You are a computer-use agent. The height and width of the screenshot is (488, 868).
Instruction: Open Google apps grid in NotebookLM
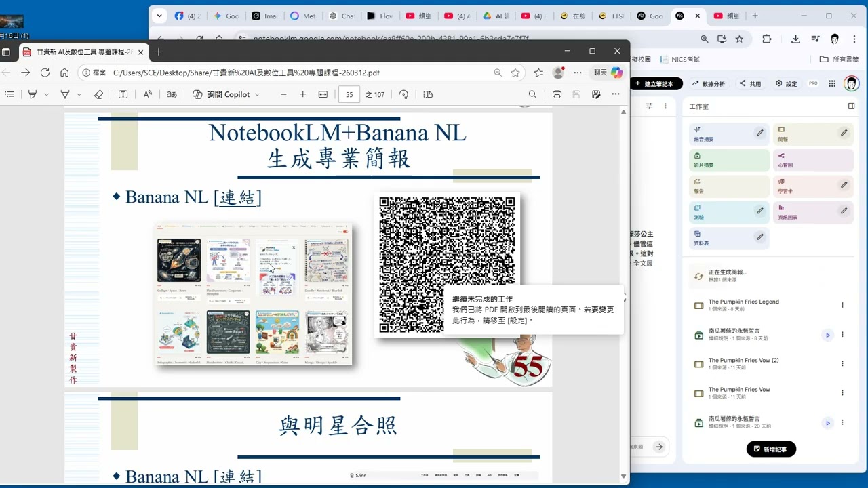pos(832,83)
